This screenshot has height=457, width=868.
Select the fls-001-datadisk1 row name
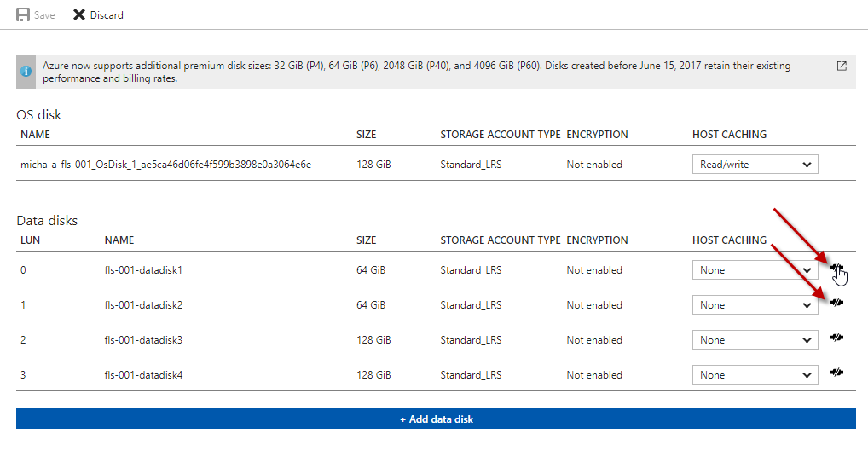(x=143, y=270)
